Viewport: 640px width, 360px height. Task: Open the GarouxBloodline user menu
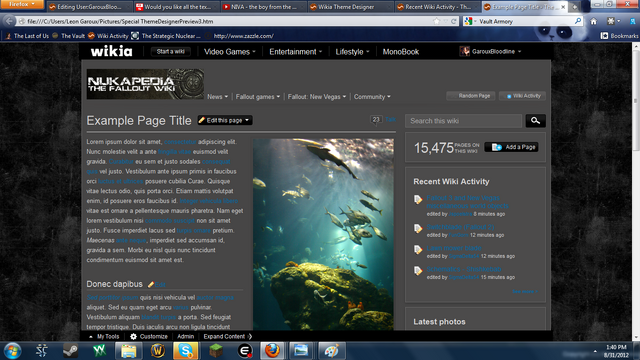pyautogui.click(x=490, y=51)
